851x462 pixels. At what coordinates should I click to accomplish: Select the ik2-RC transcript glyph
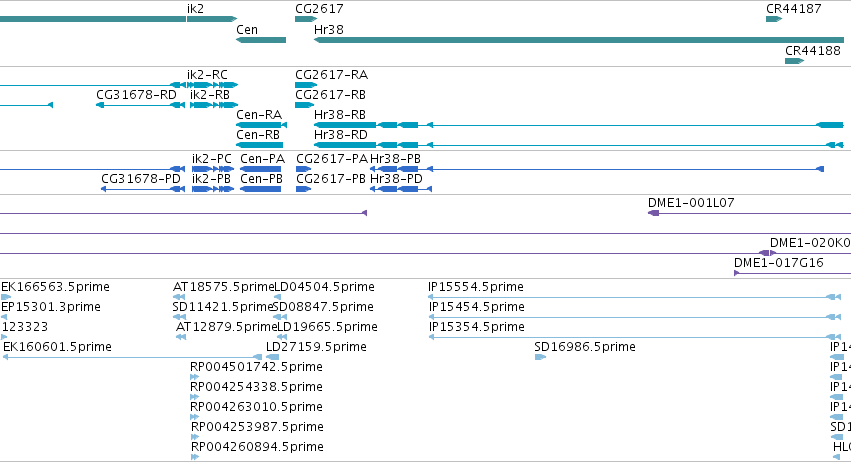pyautogui.click(x=204, y=85)
